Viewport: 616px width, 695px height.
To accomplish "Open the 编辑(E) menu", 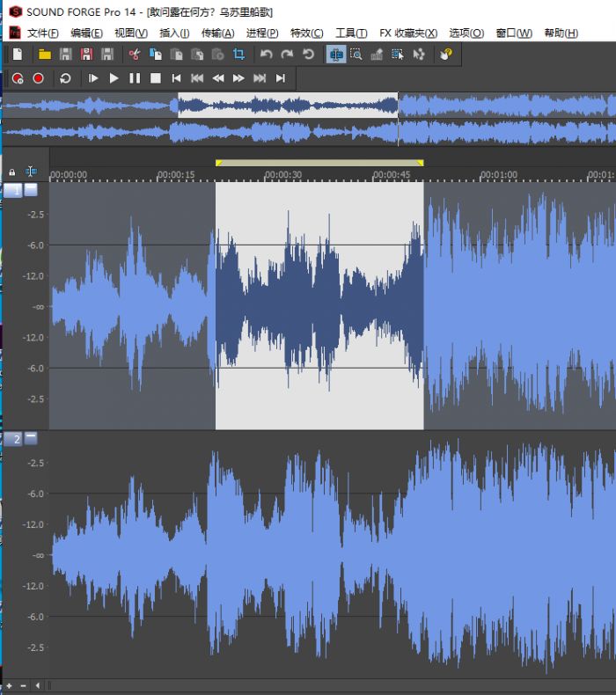I will 86,33.
